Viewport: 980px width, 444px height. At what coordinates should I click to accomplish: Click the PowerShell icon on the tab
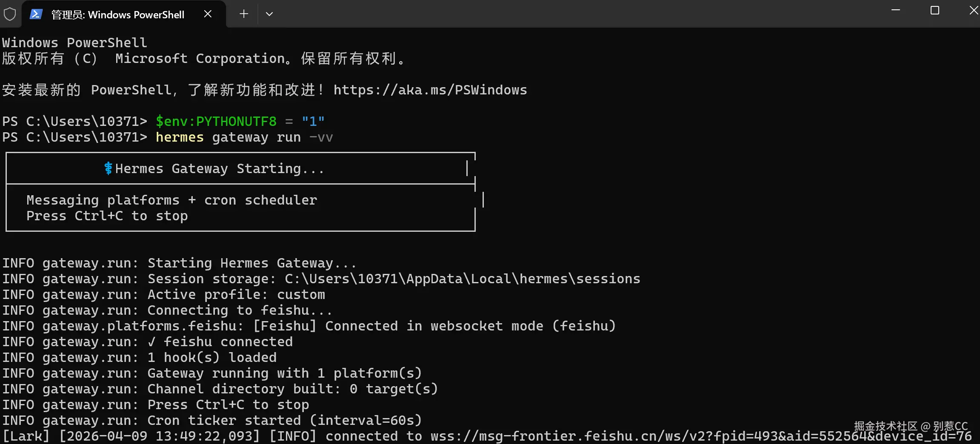pyautogui.click(x=36, y=14)
